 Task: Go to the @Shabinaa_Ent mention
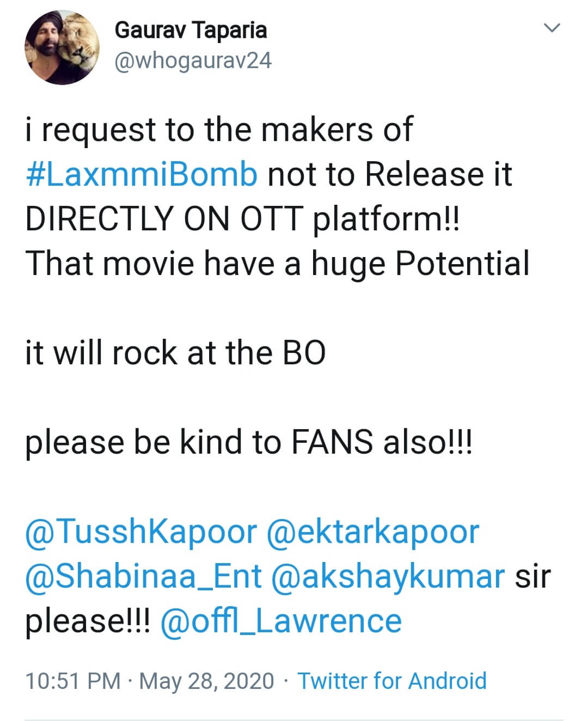point(144,576)
